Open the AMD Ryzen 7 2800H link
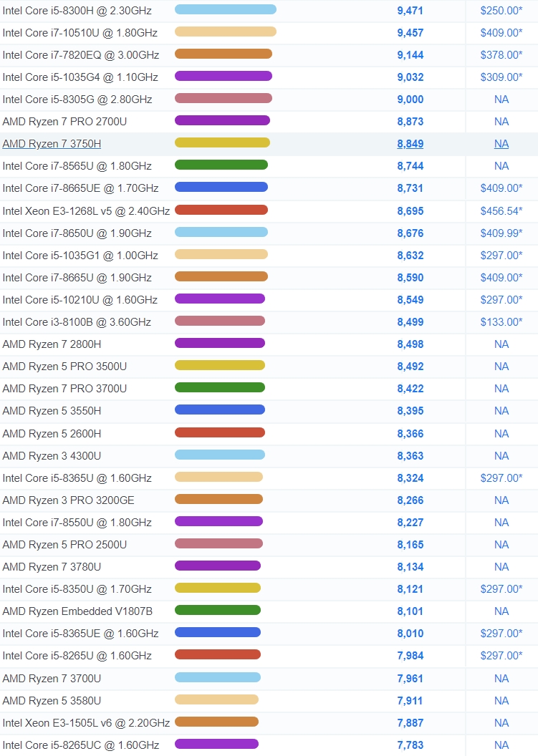538x756 pixels. 52,344
